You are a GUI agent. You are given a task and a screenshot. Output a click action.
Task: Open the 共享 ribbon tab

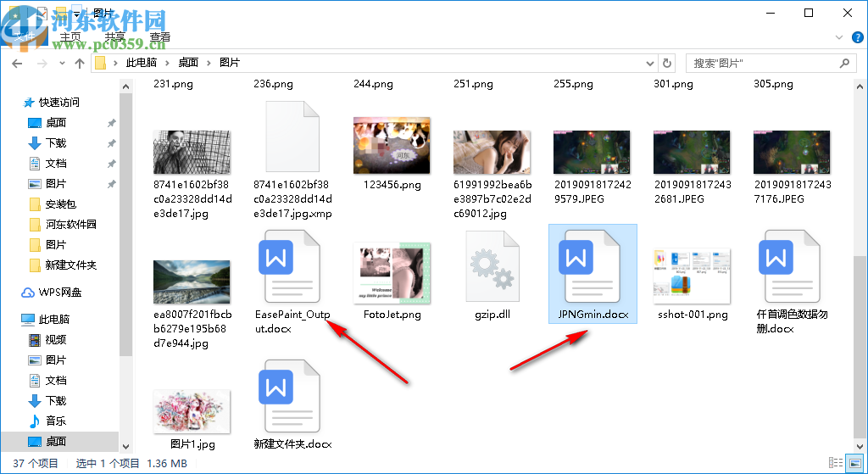click(115, 37)
